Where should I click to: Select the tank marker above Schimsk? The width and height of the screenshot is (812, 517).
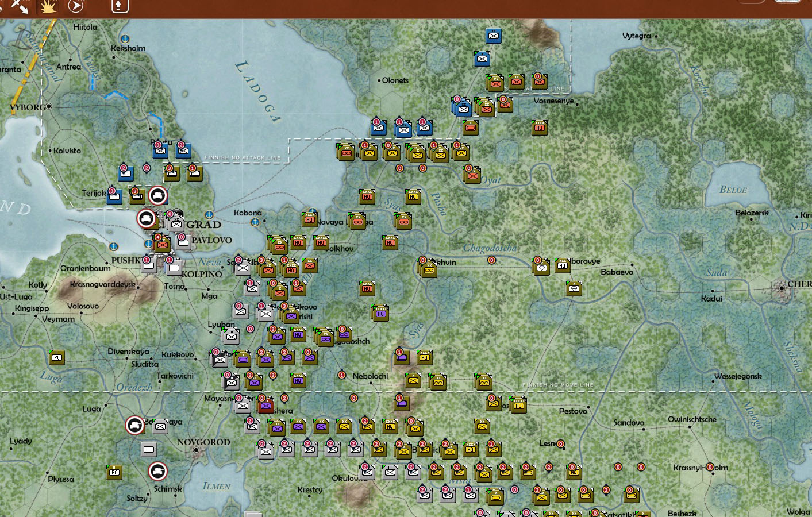[157, 471]
